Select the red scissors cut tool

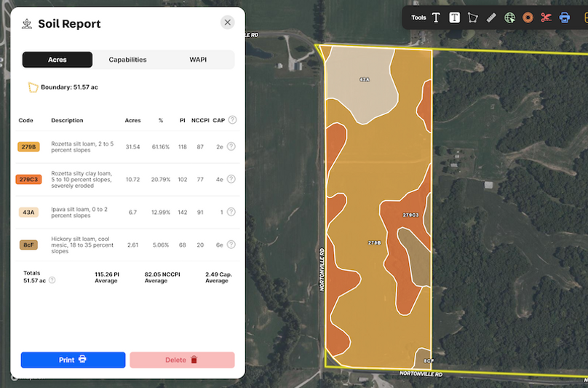tap(546, 17)
